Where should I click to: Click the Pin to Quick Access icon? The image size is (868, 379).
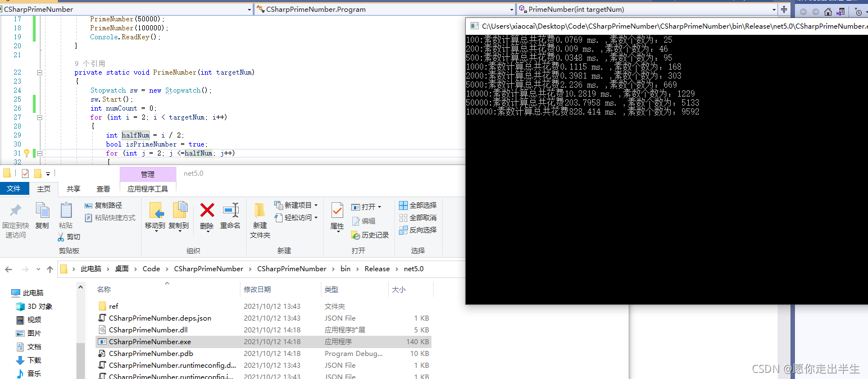click(x=16, y=211)
